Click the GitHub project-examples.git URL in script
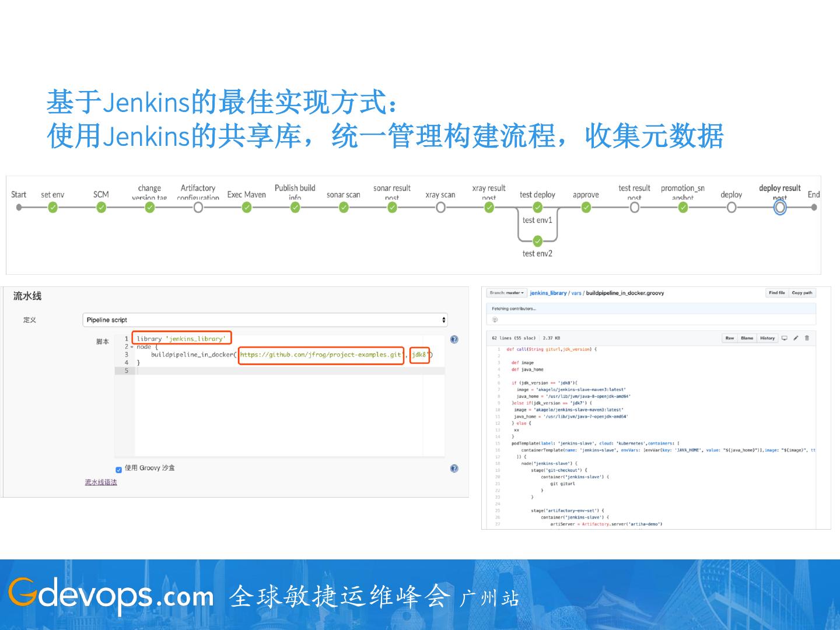This screenshot has height=630, width=840. (x=321, y=355)
